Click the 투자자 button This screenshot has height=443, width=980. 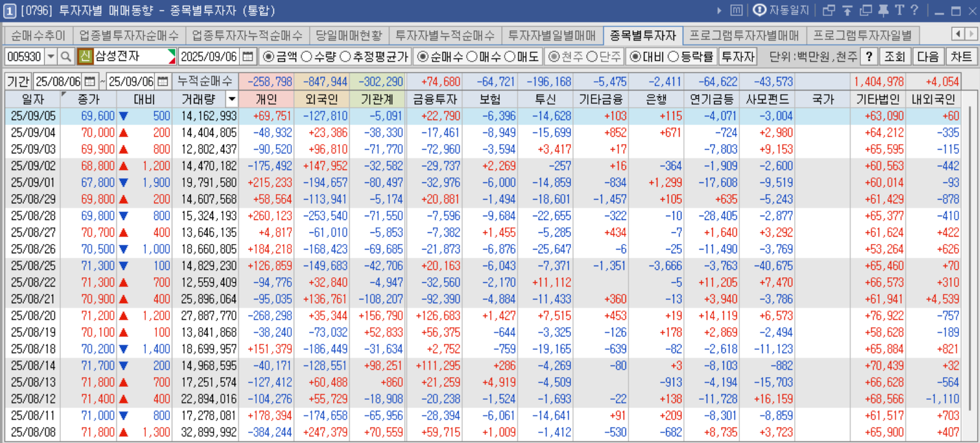[x=737, y=57]
